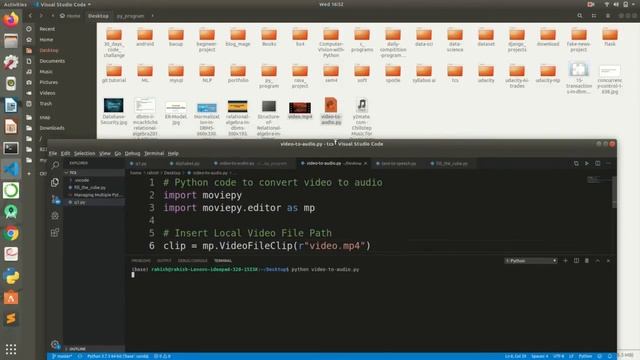Open the View menu in VS Code
640x360 pixels.
coord(105,153)
